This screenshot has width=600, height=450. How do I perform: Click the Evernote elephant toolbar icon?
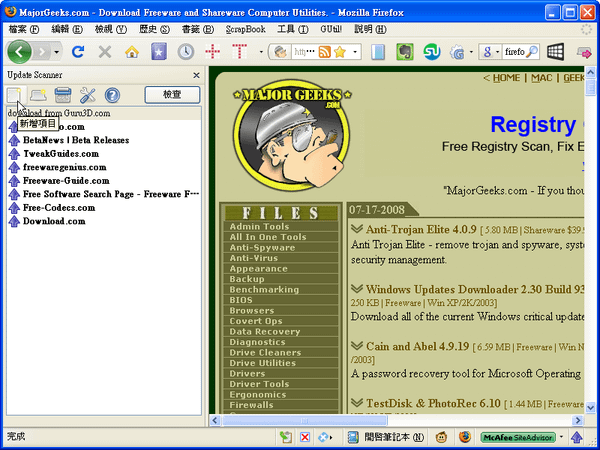click(404, 52)
